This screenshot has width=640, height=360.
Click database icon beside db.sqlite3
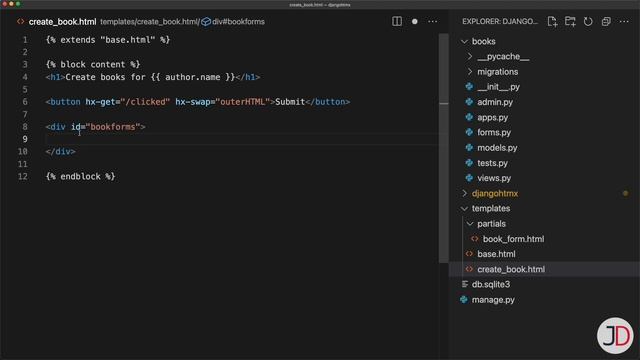click(x=464, y=284)
